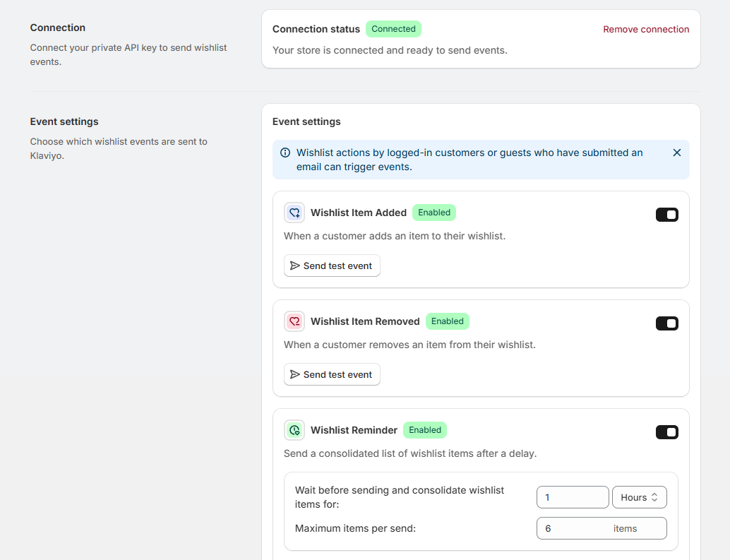Toggle off Wishlist Item Removed event
Image resolution: width=730 pixels, height=560 pixels.
pos(666,323)
